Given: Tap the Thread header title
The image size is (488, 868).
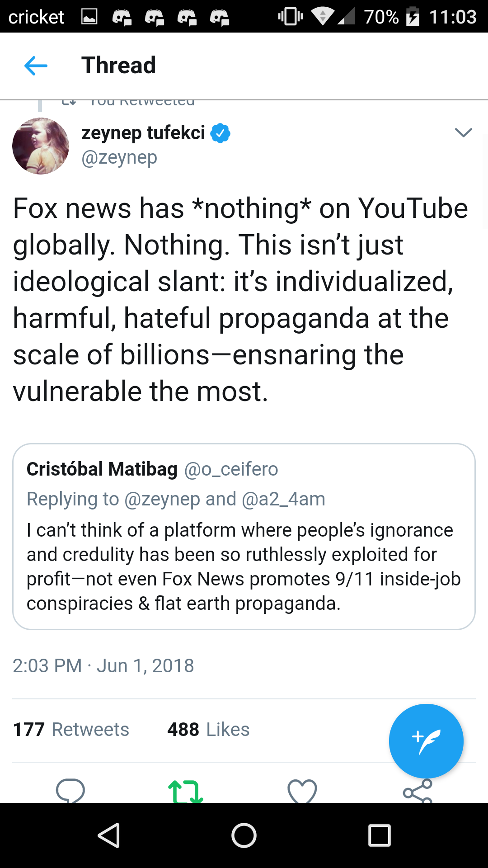Looking at the screenshot, I should (x=118, y=66).
